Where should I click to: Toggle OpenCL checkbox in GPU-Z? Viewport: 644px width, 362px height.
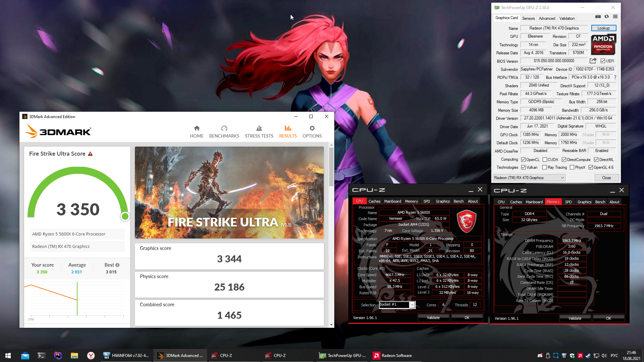coord(524,160)
